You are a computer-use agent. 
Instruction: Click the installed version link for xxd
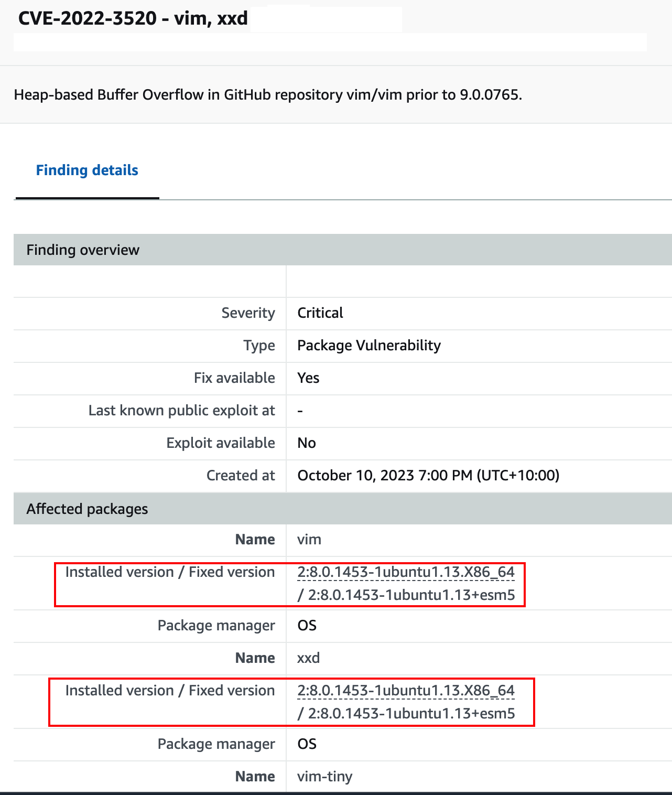coord(406,690)
